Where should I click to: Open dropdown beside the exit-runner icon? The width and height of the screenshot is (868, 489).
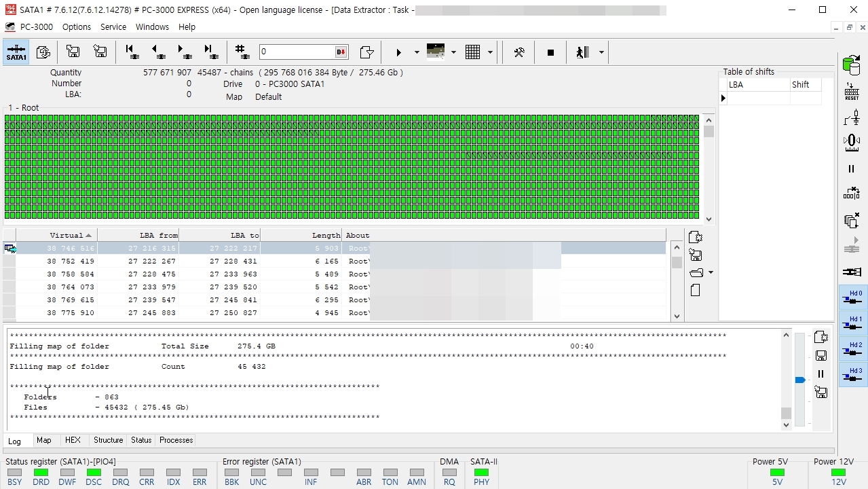(x=601, y=53)
